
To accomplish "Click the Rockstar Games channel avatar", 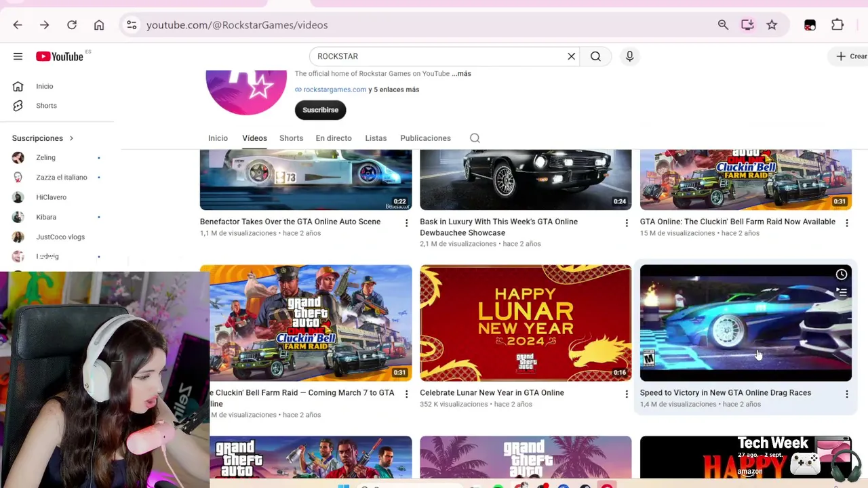I will (246, 92).
